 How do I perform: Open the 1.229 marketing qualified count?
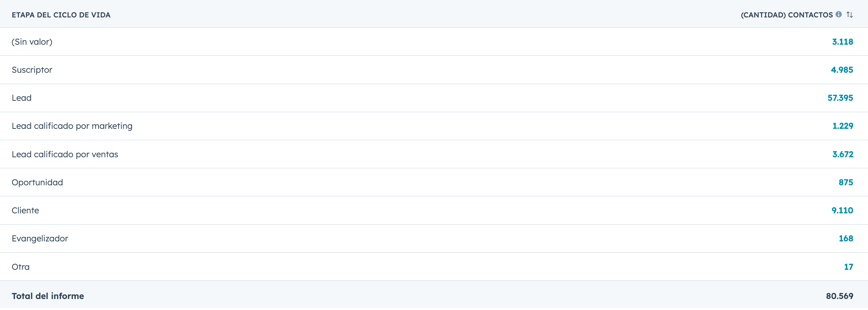[x=843, y=126]
